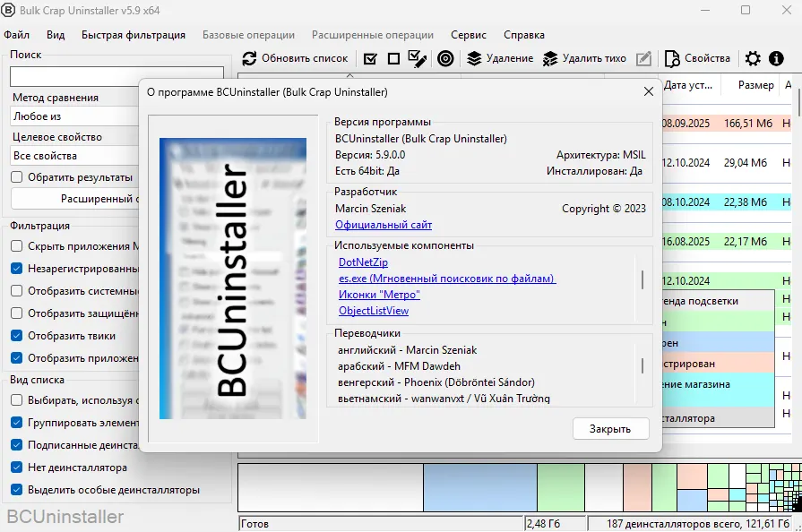Screen dimensions: 802x532
Task: Enable the Обратить результаты checkbox
Action: 17,177
